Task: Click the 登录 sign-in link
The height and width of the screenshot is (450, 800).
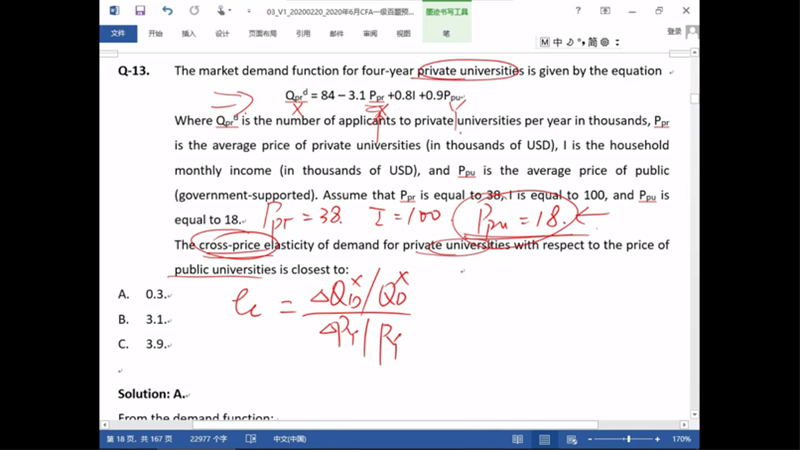Action: tap(674, 32)
